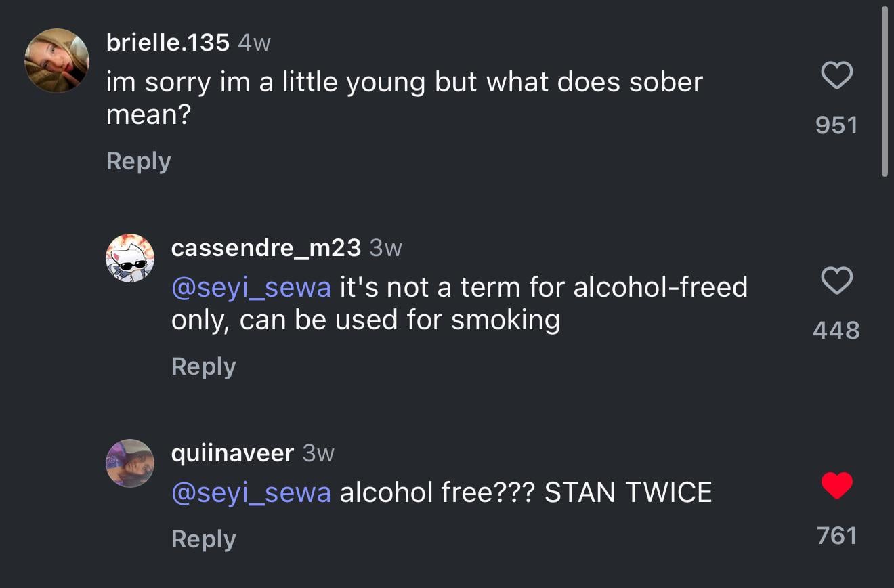894x588 pixels.
Task: Reply to brielle.135's comment
Action: 139,161
